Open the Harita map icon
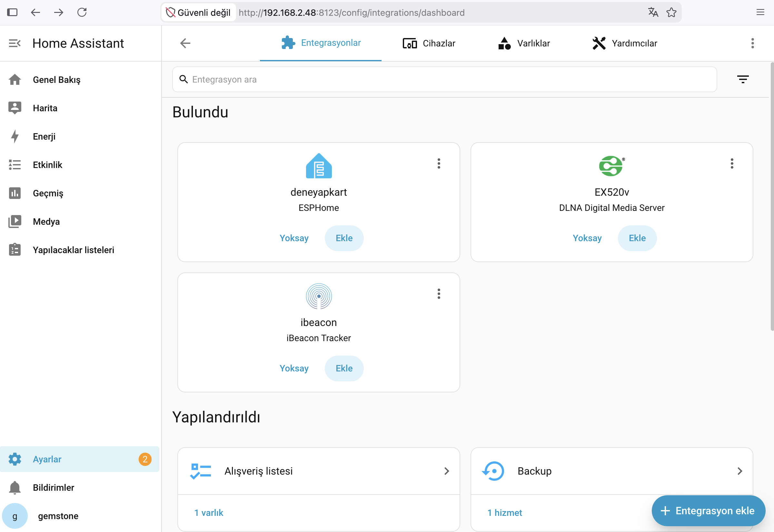 (15, 108)
